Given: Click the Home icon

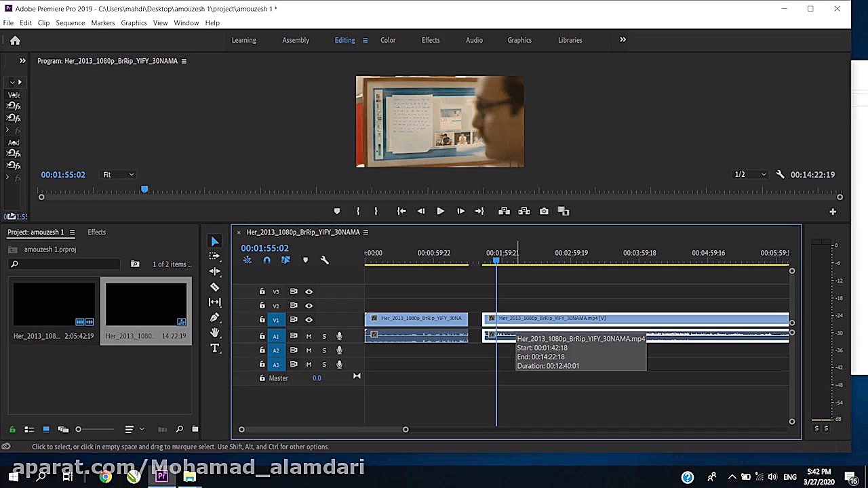Looking at the screenshot, I should 15,40.
